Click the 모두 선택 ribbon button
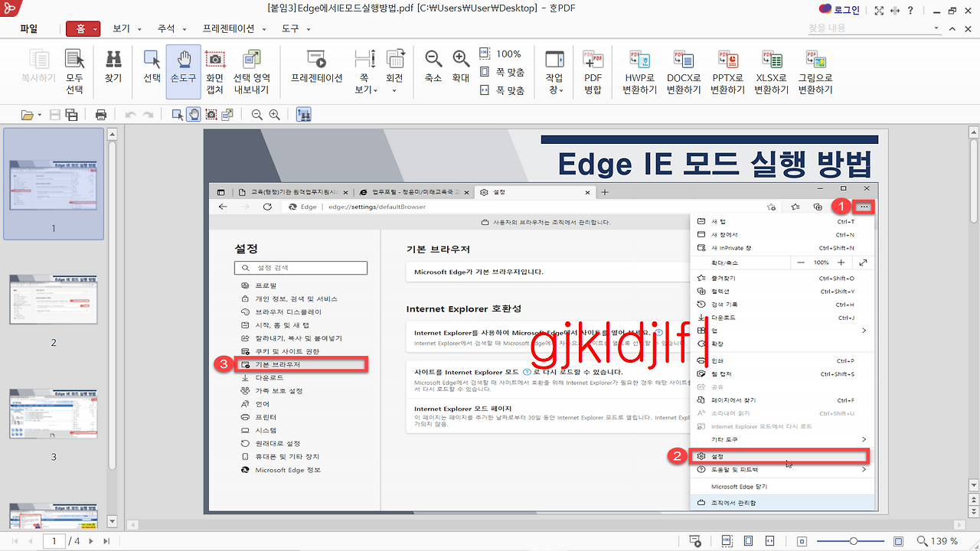Image resolution: width=980 pixels, height=551 pixels. tap(74, 72)
